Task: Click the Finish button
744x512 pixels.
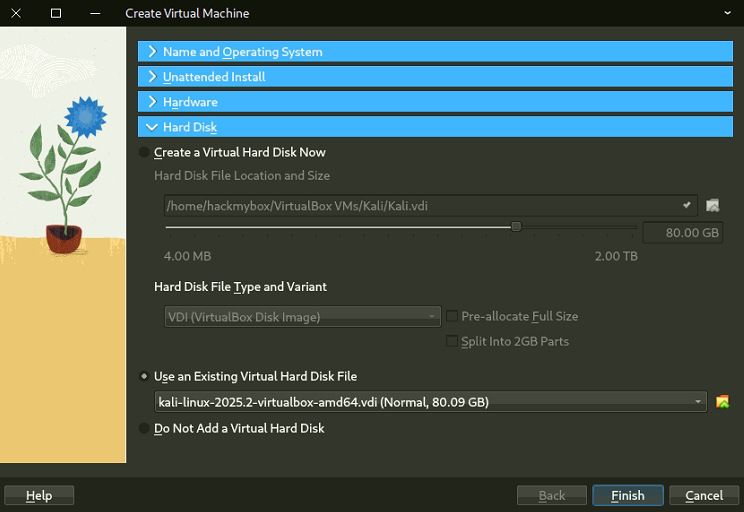Action: pyautogui.click(x=627, y=495)
